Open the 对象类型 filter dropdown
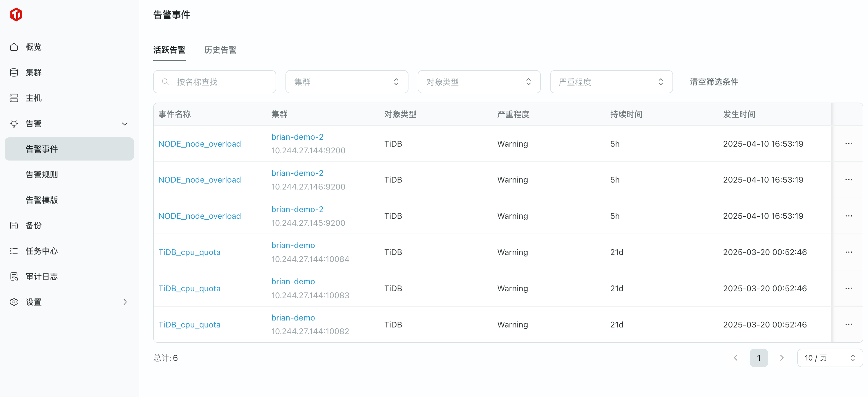Image resolution: width=868 pixels, height=397 pixels. tap(479, 82)
